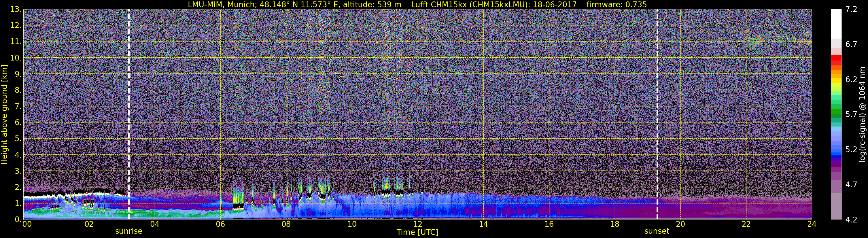Click the 'sunset' label below the time axis
This screenshot has height=238, width=868.
657,231
